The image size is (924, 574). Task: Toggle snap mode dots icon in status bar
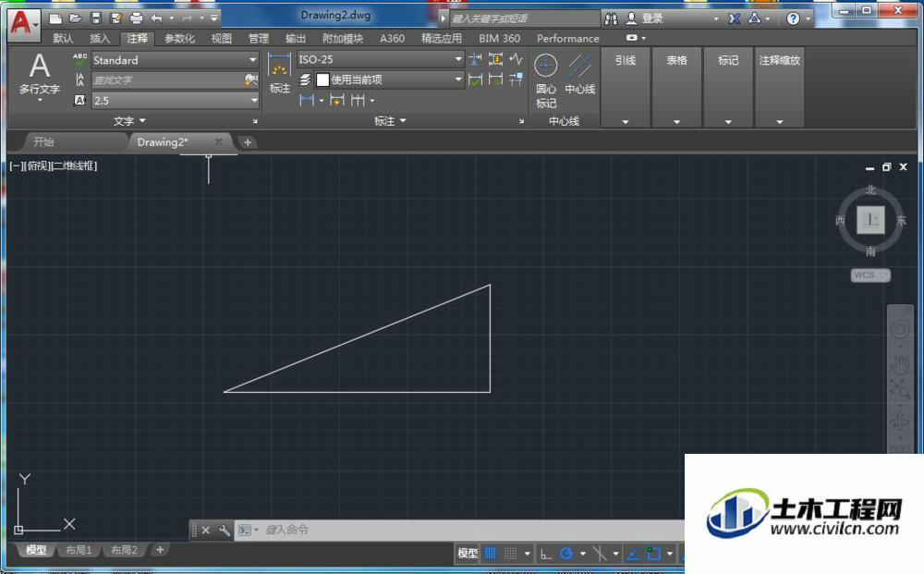pos(510,554)
